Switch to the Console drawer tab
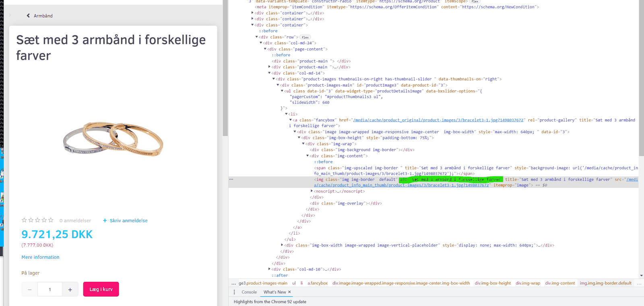This screenshot has width=644, height=306. (x=249, y=292)
